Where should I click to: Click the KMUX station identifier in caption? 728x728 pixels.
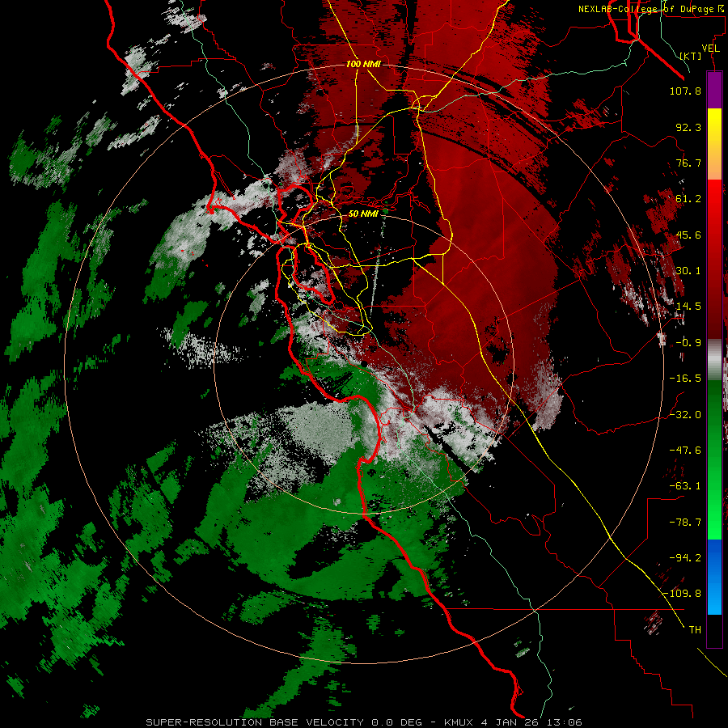click(459, 722)
